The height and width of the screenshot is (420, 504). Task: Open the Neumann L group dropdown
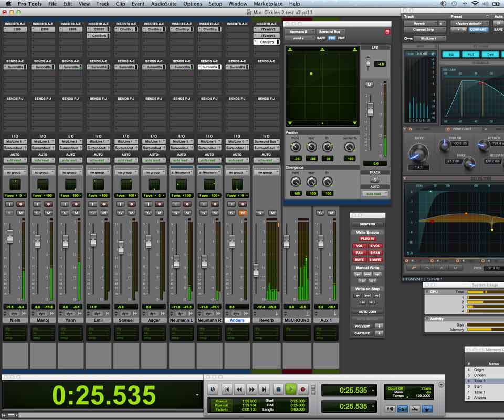pos(182,173)
